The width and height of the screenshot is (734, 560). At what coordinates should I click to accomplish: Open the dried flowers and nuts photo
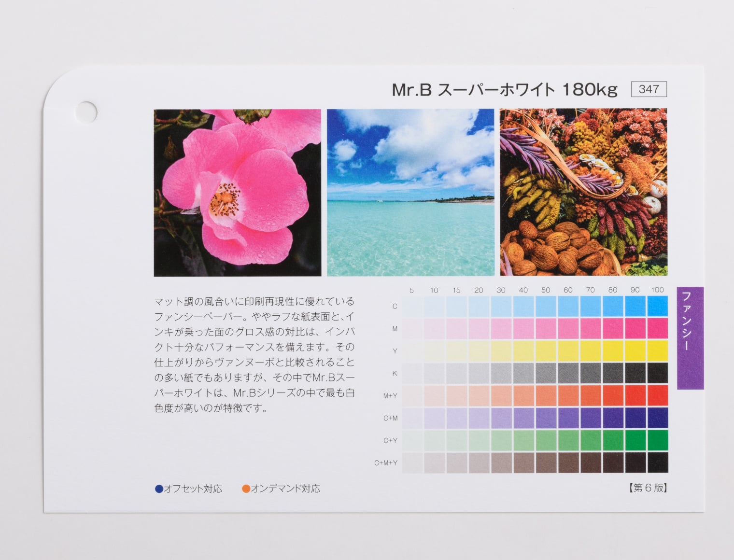[583, 193]
